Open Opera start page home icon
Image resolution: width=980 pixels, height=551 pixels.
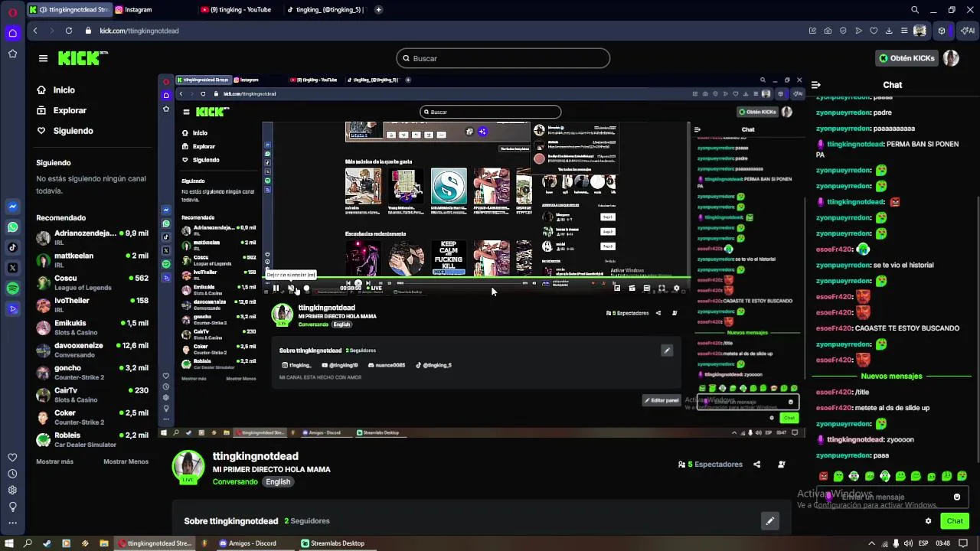point(12,33)
